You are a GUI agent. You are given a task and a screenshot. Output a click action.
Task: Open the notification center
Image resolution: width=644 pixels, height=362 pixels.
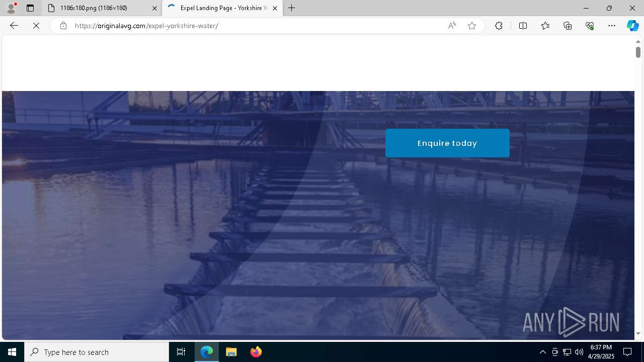[627, 352]
